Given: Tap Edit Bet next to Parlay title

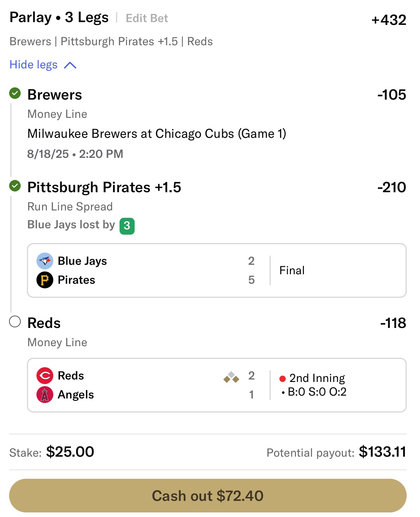Looking at the screenshot, I should [147, 18].
